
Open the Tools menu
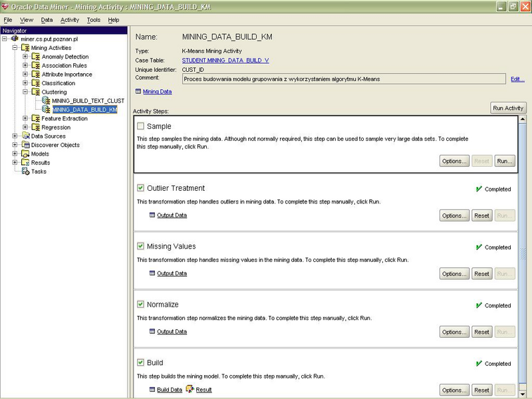[x=94, y=20]
